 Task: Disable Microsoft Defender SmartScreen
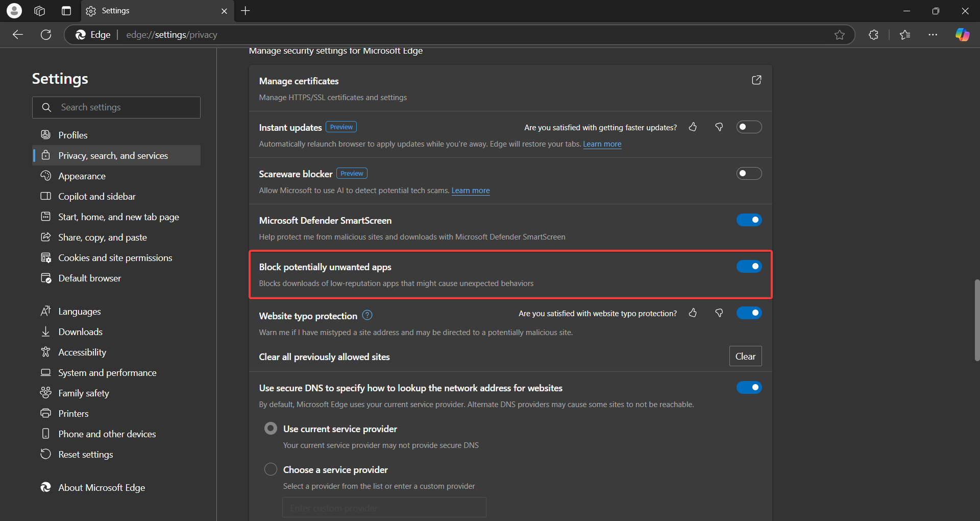point(749,220)
